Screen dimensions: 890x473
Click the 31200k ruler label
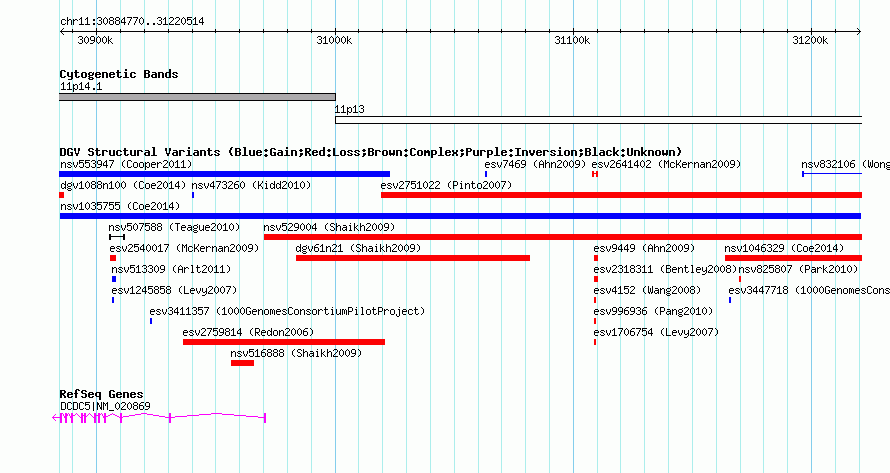pos(810,40)
